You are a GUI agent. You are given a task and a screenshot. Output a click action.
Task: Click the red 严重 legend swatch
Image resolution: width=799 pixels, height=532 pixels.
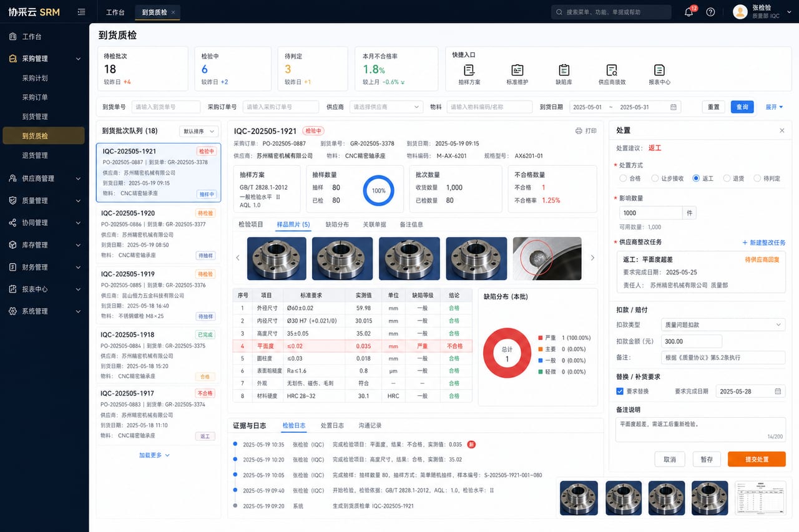tap(540, 338)
